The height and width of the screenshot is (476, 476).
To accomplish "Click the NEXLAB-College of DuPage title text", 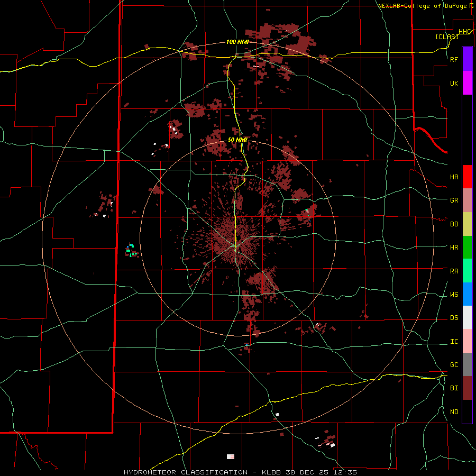I will pyautogui.click(x=423, y=6).
